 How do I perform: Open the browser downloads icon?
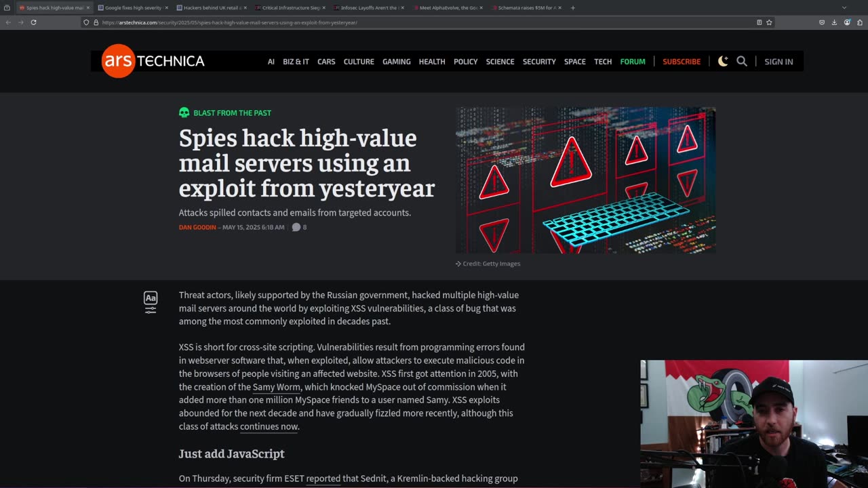click(x=834, y=22)
